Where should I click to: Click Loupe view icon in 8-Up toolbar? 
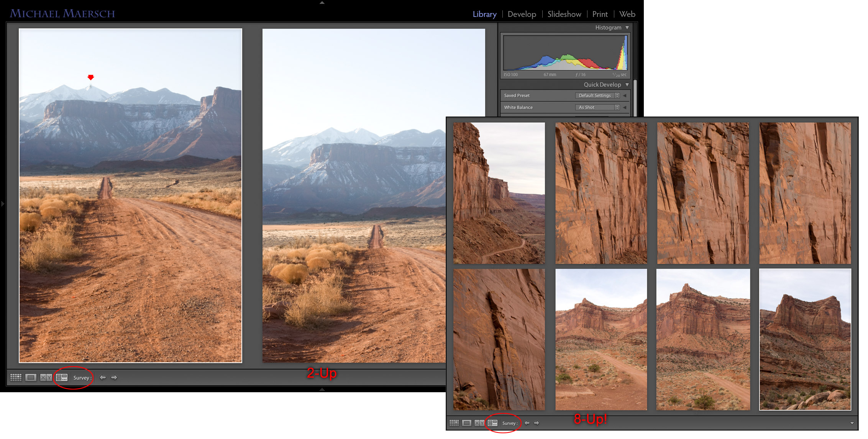[466, 423]
